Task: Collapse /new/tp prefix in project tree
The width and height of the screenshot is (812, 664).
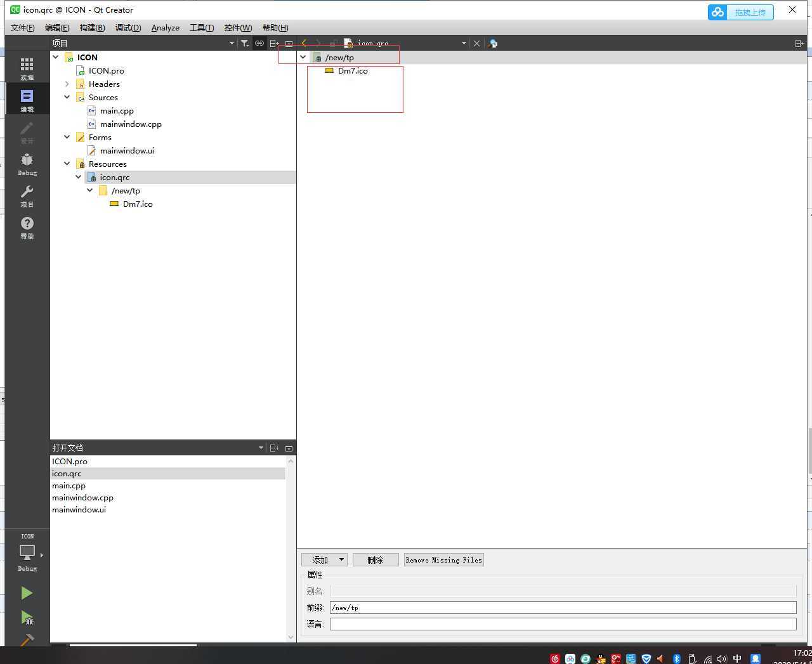Action: (90, 190)
